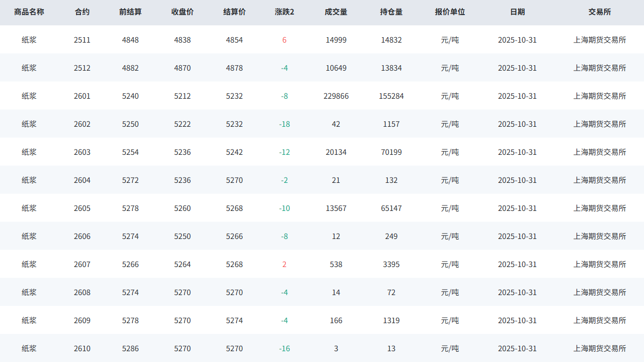Select the -18 change value cell
This screenshot has width=644, height=362.
point(284,124)
